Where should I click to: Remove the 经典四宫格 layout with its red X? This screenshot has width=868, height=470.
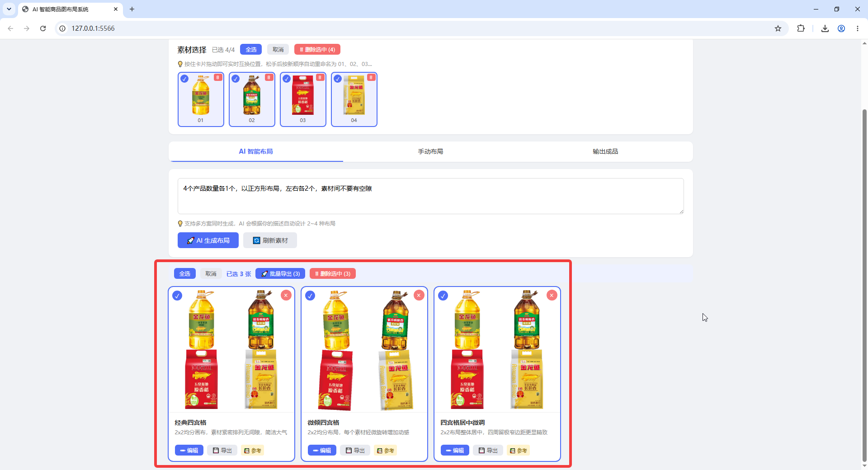point(286,295)
